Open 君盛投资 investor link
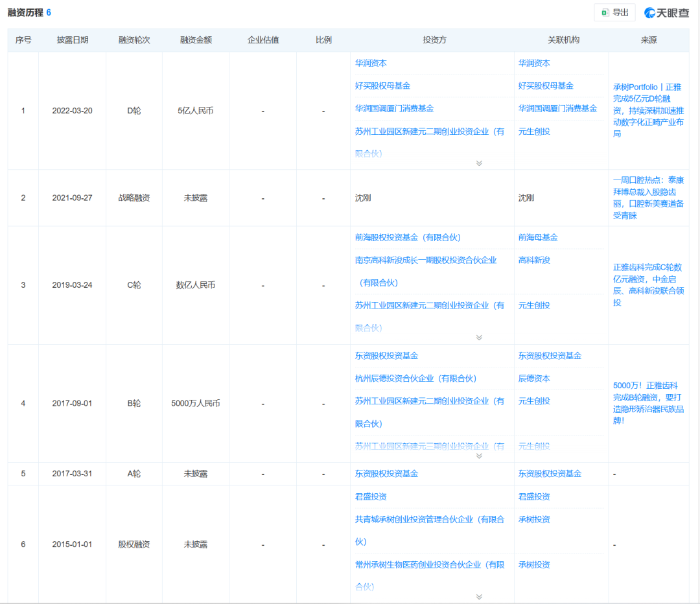 [371, 496]
